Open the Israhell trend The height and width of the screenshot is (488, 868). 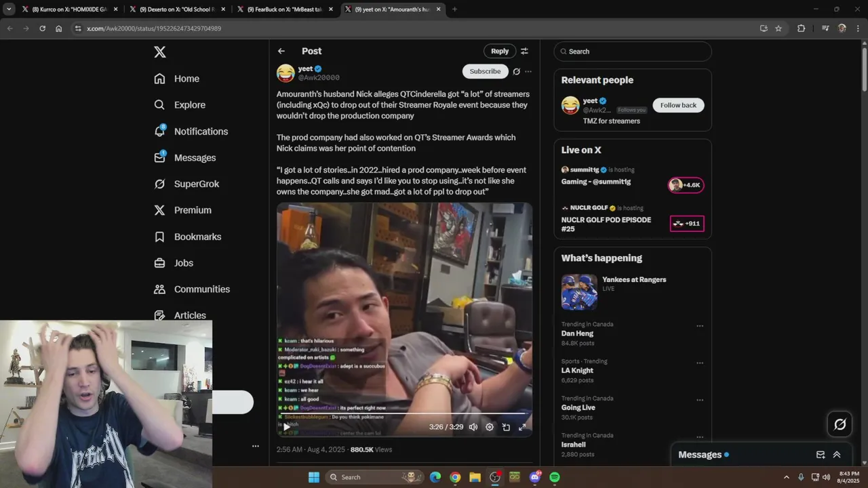coord(574,445)
